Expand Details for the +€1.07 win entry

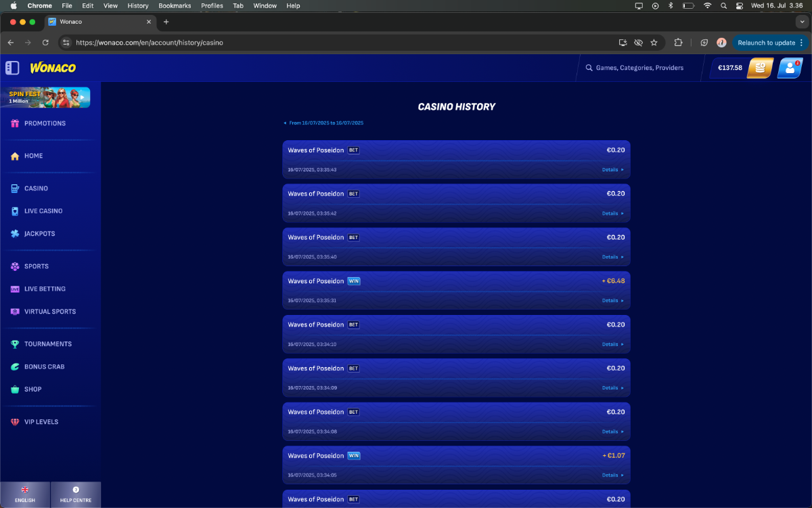point(612,475)
